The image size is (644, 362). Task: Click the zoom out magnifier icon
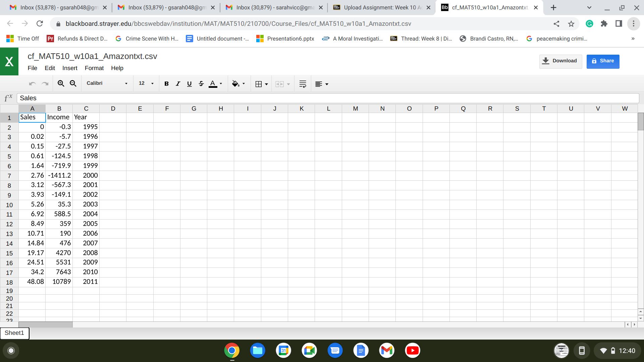point(73,83)
